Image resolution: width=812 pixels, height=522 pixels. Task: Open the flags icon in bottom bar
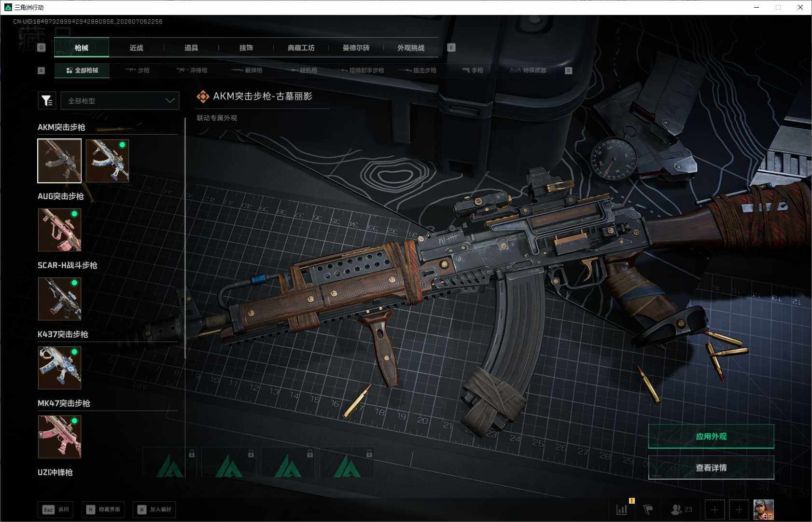click(648, 509)
